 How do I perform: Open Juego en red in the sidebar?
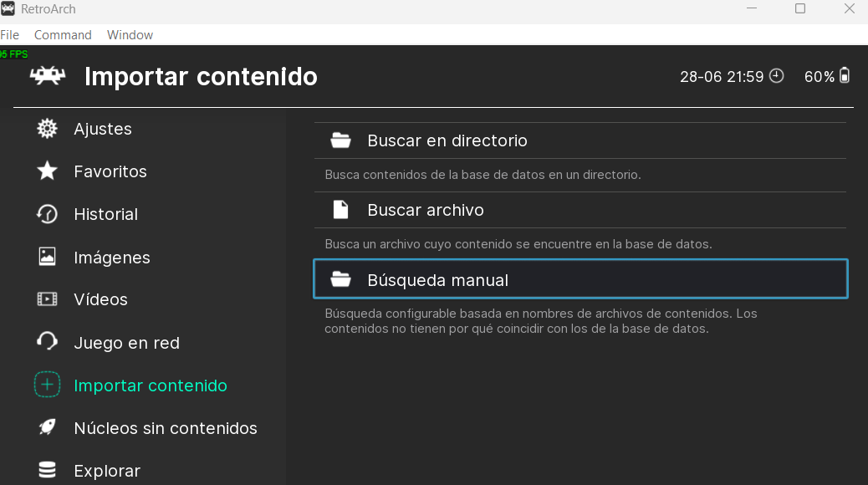[x=127, y=343]
